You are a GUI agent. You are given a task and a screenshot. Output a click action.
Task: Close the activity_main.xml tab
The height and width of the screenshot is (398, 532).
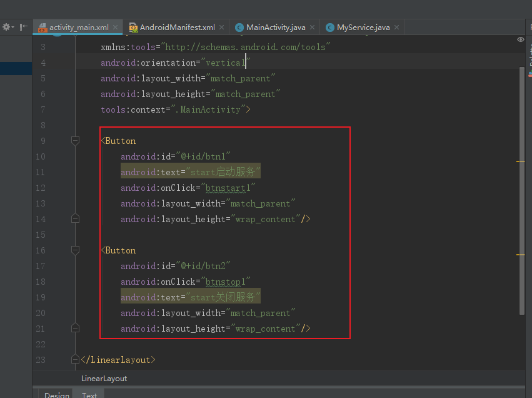pyautogui.click(x=116, y=27)
